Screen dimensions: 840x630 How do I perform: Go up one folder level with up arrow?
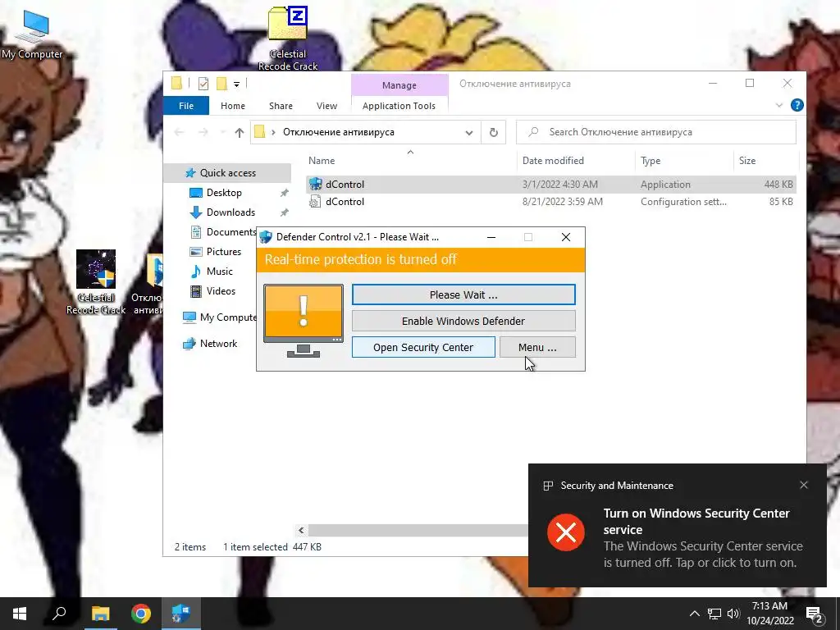click(239, 132)
